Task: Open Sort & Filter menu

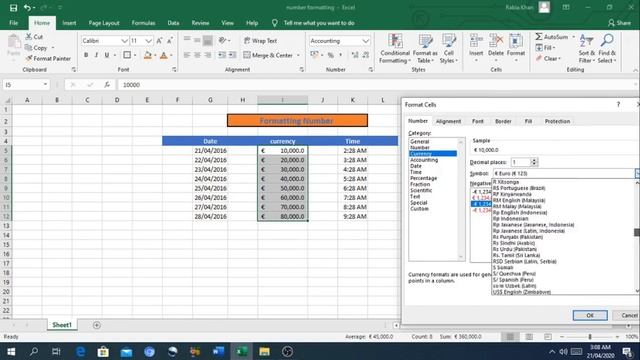Action: tap(587, 49)
